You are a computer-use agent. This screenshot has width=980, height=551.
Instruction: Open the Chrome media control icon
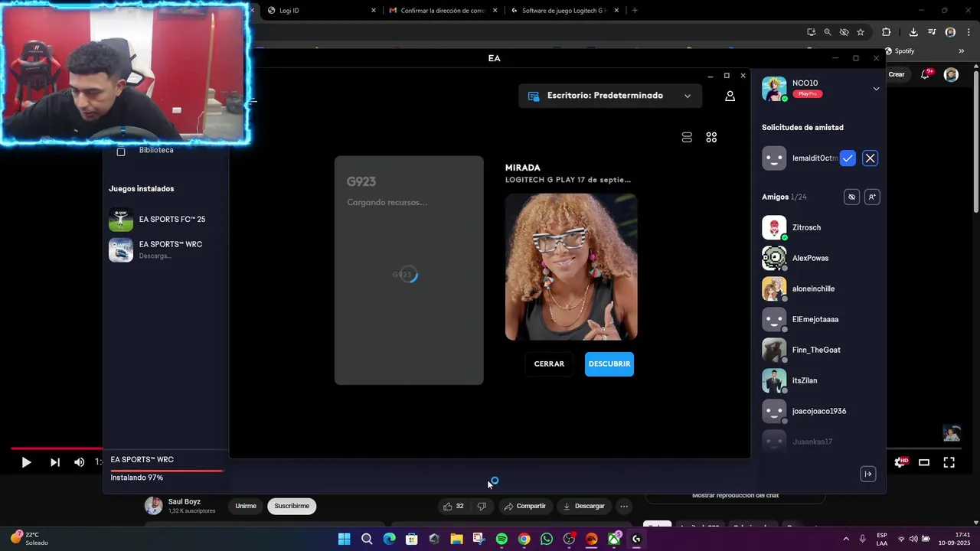[932, 32]
